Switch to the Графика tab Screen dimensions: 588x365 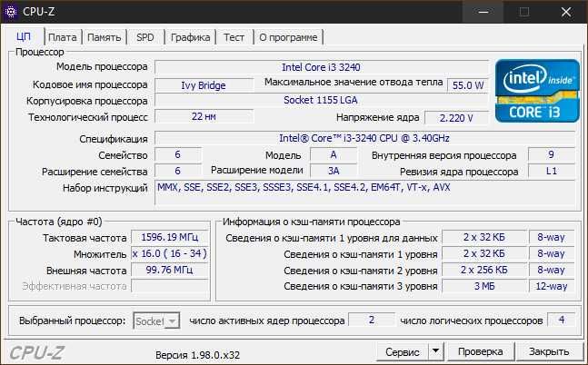point(190,37)
